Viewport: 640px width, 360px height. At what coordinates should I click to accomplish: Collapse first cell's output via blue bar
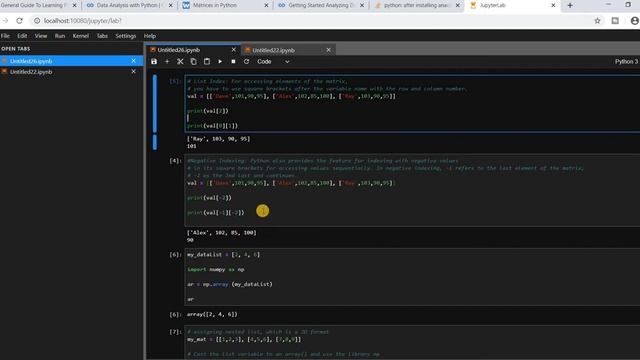pos(155,142)
